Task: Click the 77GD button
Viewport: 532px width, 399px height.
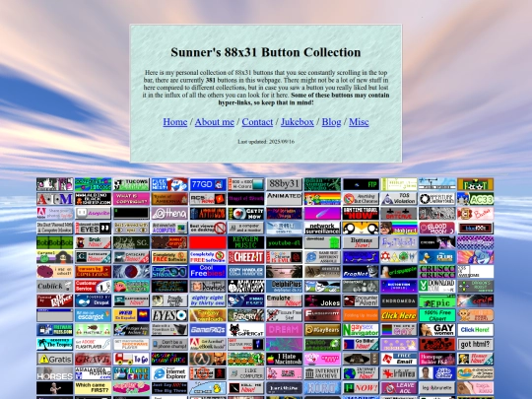Action: click(x=208, y=184)
